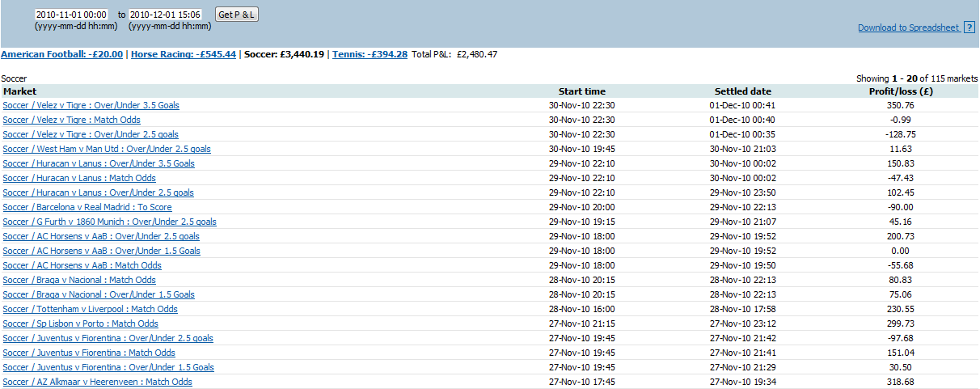Open Juventus v Fiorentina Over/Under 1.5 Goals
This screenshot has height=389, width=980.
click(x=108, y=367)
